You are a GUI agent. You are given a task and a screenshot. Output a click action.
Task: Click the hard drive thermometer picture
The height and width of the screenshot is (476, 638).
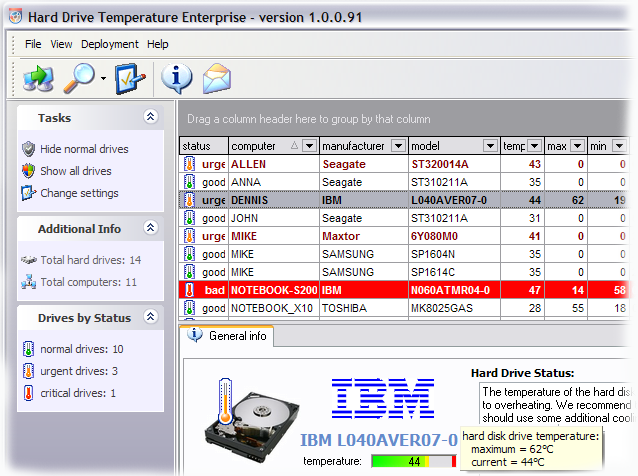tap(251, 421)
